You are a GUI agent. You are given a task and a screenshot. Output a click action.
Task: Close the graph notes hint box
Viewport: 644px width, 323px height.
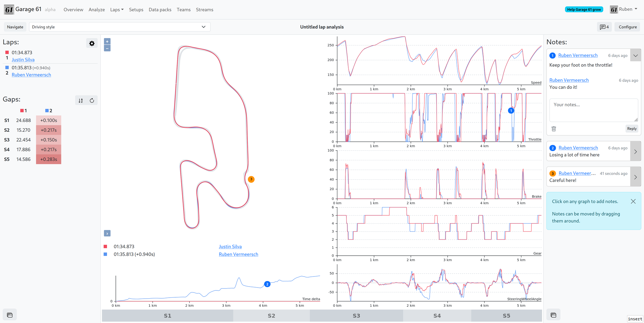pos(633,201)
